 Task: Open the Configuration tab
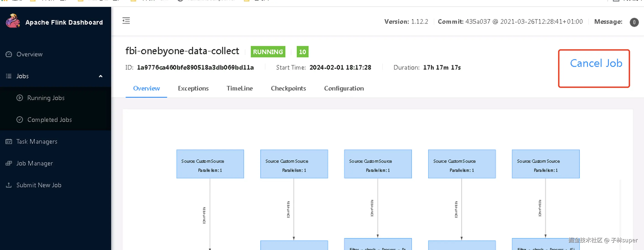344,88
